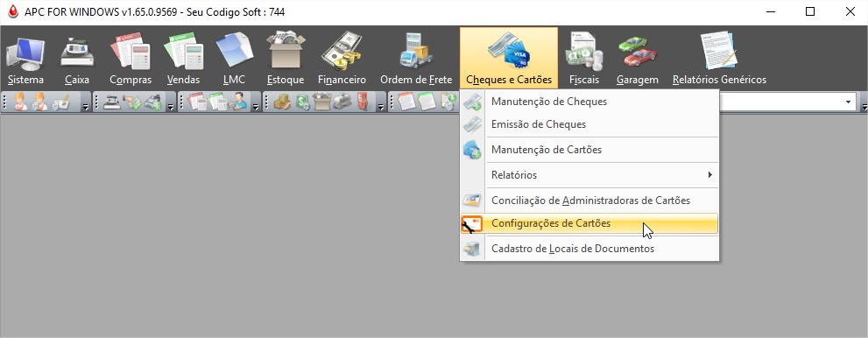
Task: Collapse the Cheques e Cartões menu button
Action: tap(509, 58)
